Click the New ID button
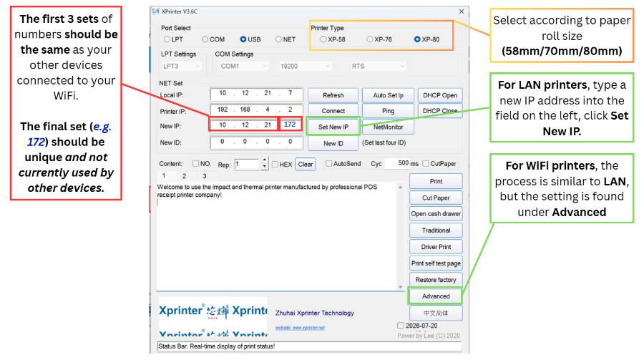The height and width of the screenshot is (360, 644). (333, 143)
